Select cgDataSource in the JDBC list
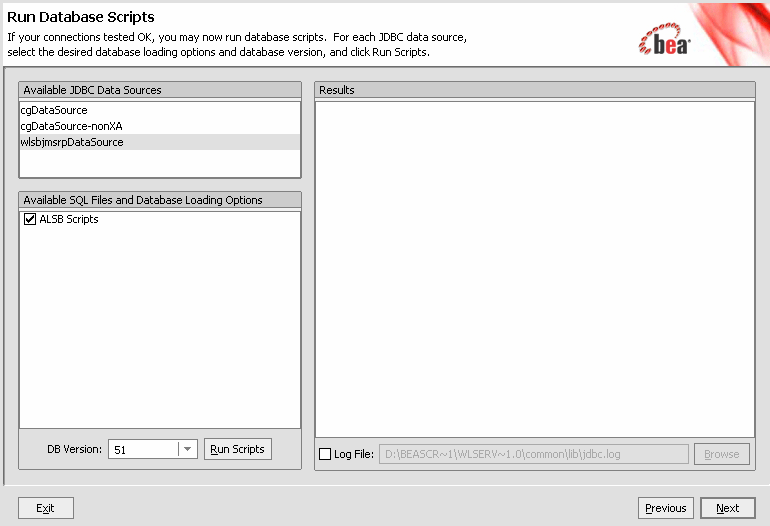770x526 pixels. click(x=160, y=110)
